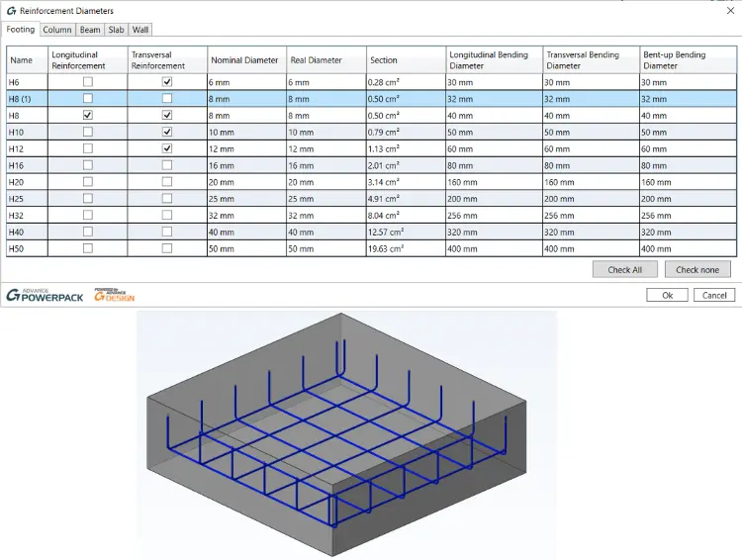Click the 19.63 cm² Section cell
Viewport: 742px width, 560px height.
tap(406, 248)
